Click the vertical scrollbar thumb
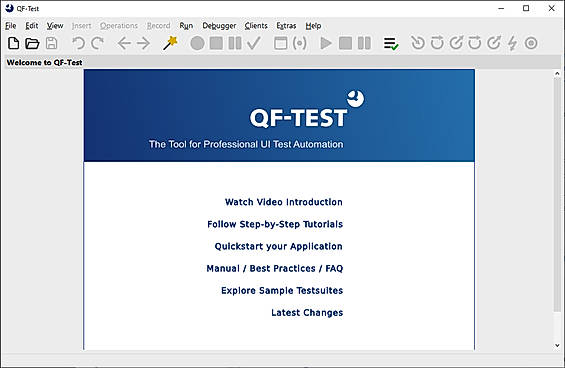This screenshot has width=565, height=368. [x=557, y=195]
